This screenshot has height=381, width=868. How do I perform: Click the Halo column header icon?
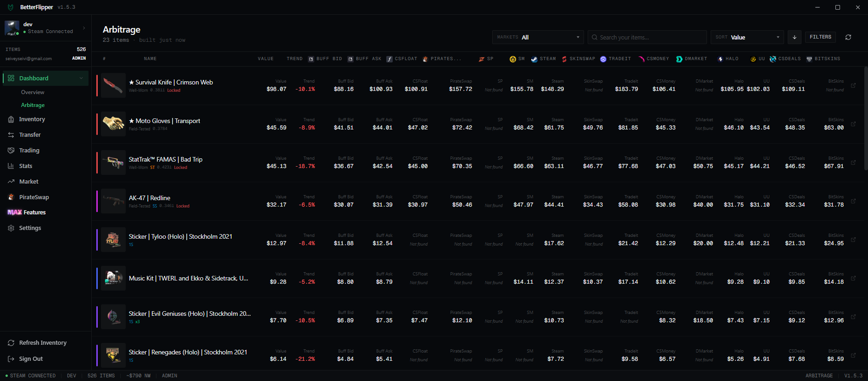pos(721,59)
